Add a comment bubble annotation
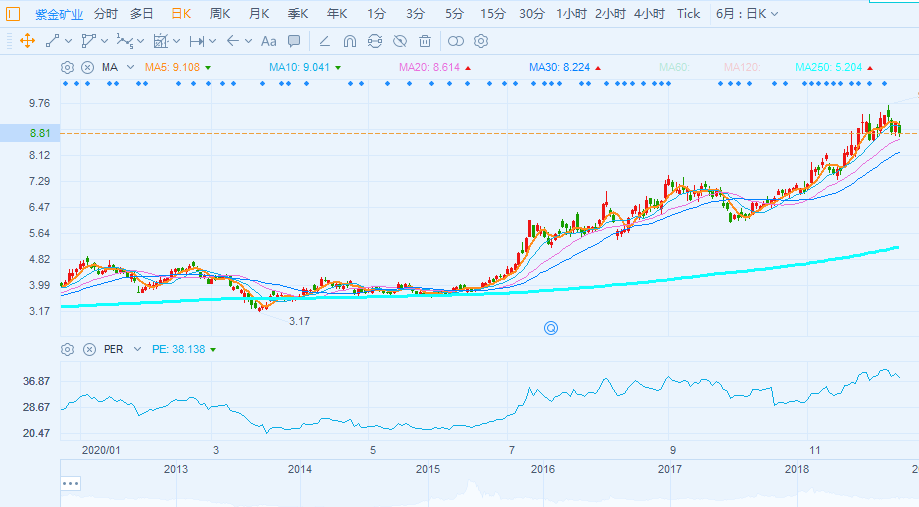Screen dimensions: 919x507 pyautogui.click(x=294, y=41)
